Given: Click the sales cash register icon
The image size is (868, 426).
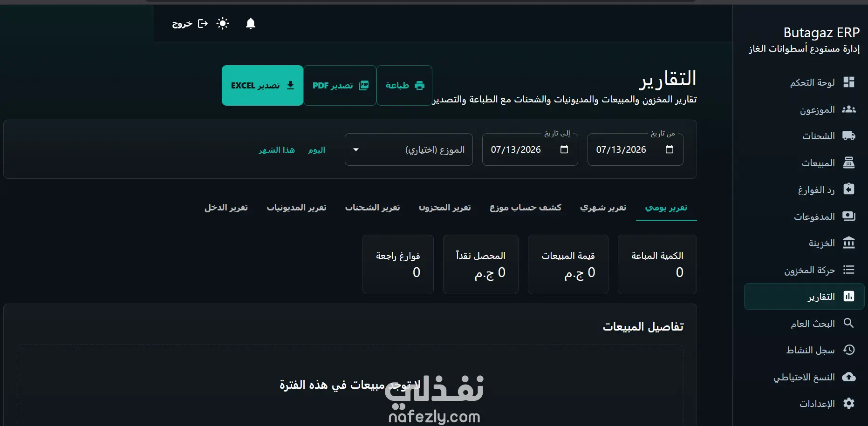Looking at the screenshot, I should coord(849,163).
